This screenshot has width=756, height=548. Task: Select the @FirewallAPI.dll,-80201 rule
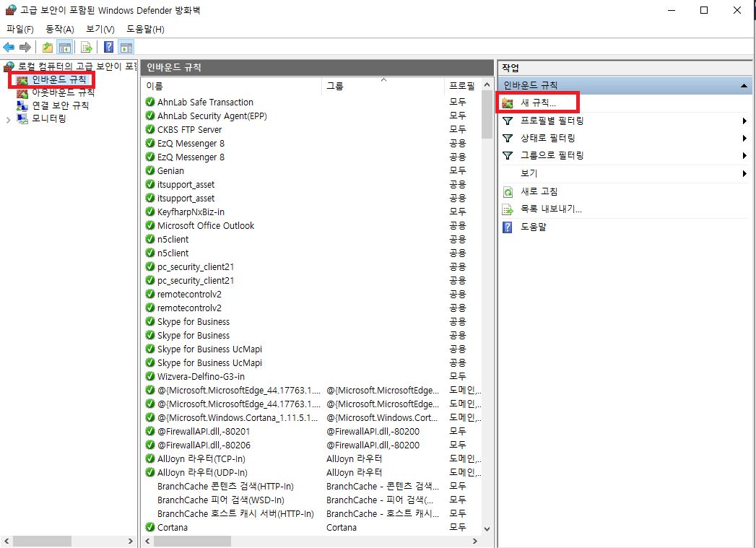click(x=204, y=431)
